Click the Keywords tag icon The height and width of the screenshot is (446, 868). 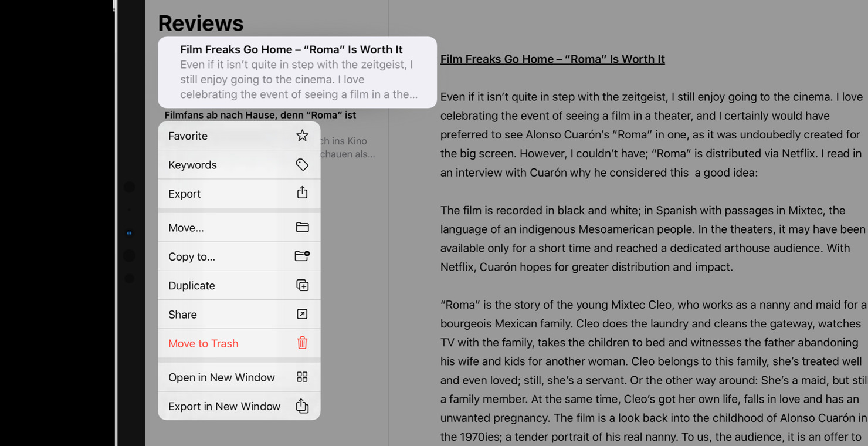pyautogui.click(x=302, y=165)
